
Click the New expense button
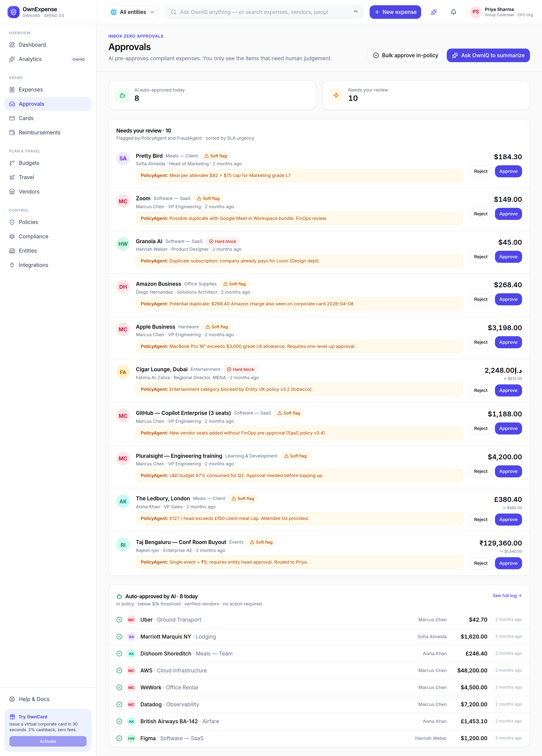[x=395, y=12]
